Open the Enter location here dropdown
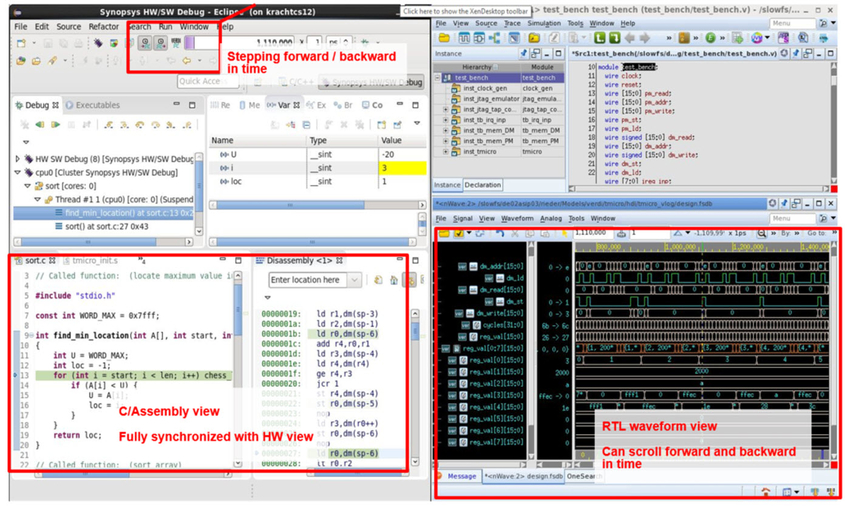Image resolution: width=850 pixels, height=510 pixels. coord(356,280)
